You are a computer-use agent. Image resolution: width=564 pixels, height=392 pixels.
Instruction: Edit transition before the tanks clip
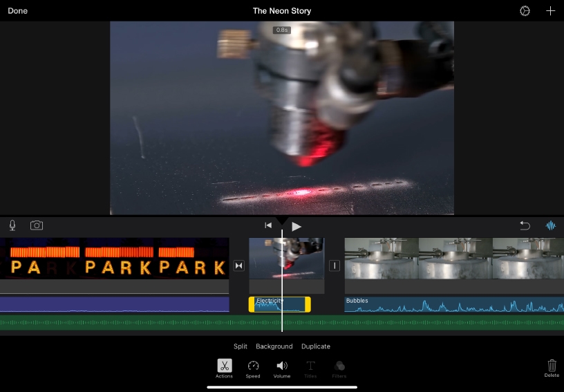[x=335, y=265]
